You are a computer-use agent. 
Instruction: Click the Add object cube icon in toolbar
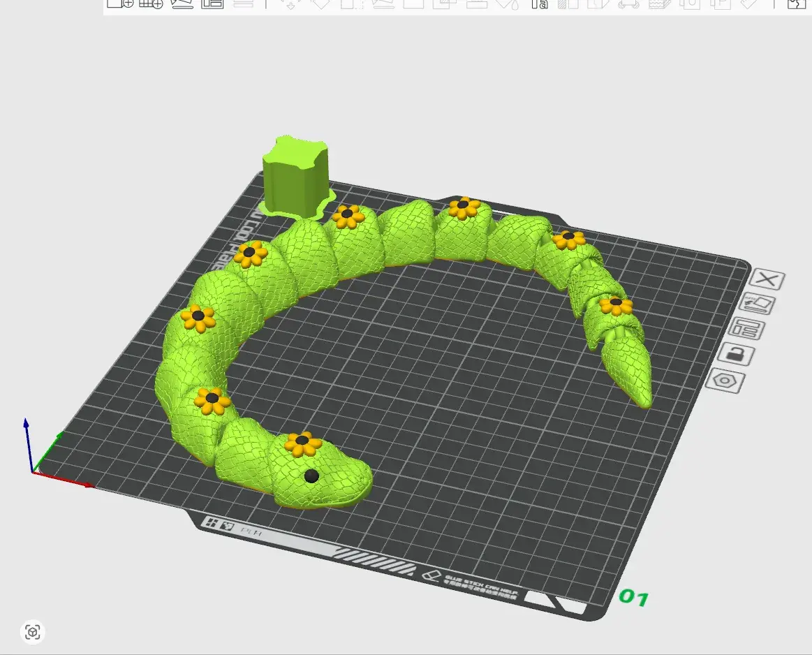click(121, 3)
